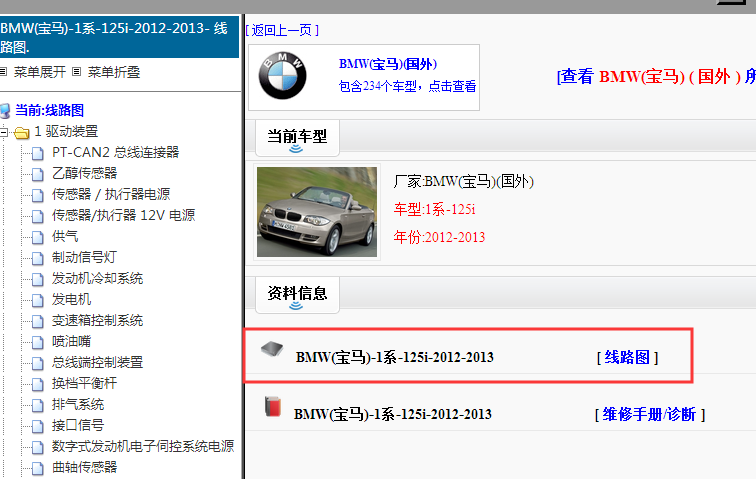Open 乙醇传感器 tree item
Screen dimensions: 756x479
[84, 174]
